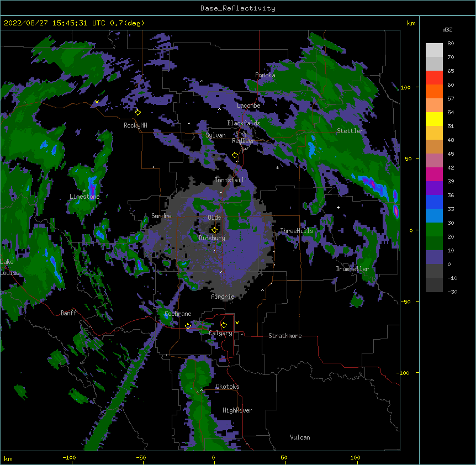Click the Blackfalds city label
Image resolution: width=476 pixels, height=465 pixels.
244,123
